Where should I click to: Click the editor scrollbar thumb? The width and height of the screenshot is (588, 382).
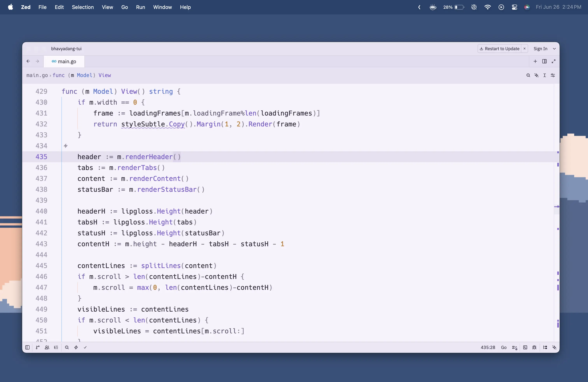(557, 210)
